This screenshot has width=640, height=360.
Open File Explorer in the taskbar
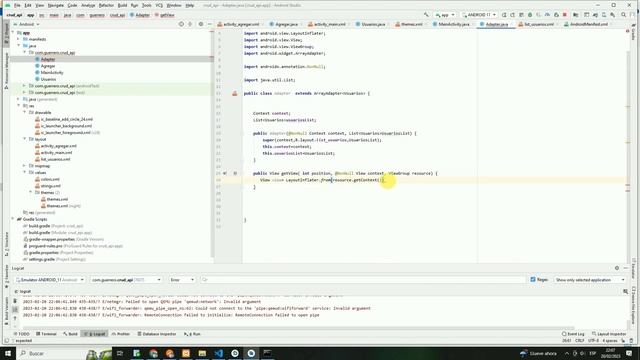[202, 353]
